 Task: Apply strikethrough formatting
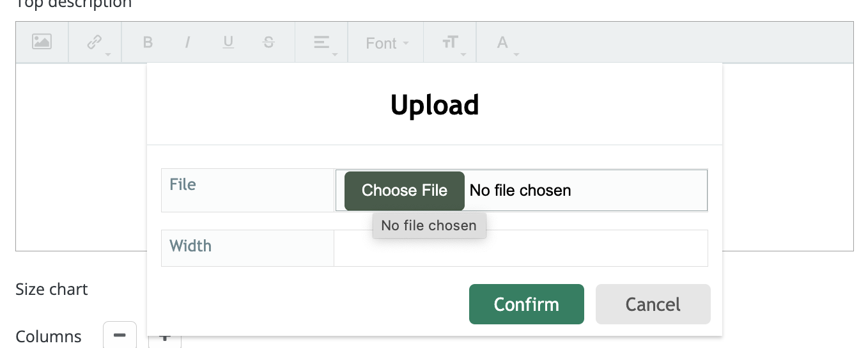pyautogui.click(x=268, y=43)
